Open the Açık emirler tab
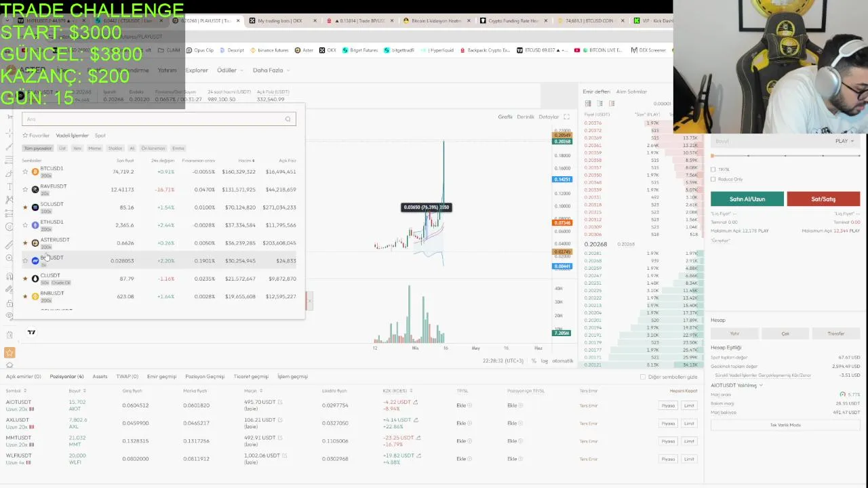This screenshot has width=868, height=488. click(24, 376)
